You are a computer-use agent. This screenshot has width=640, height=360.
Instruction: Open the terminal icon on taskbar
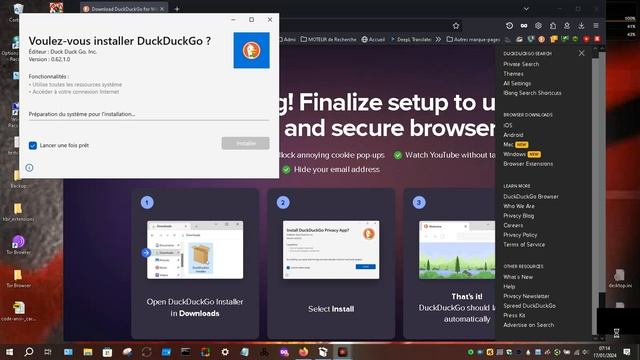186,352
